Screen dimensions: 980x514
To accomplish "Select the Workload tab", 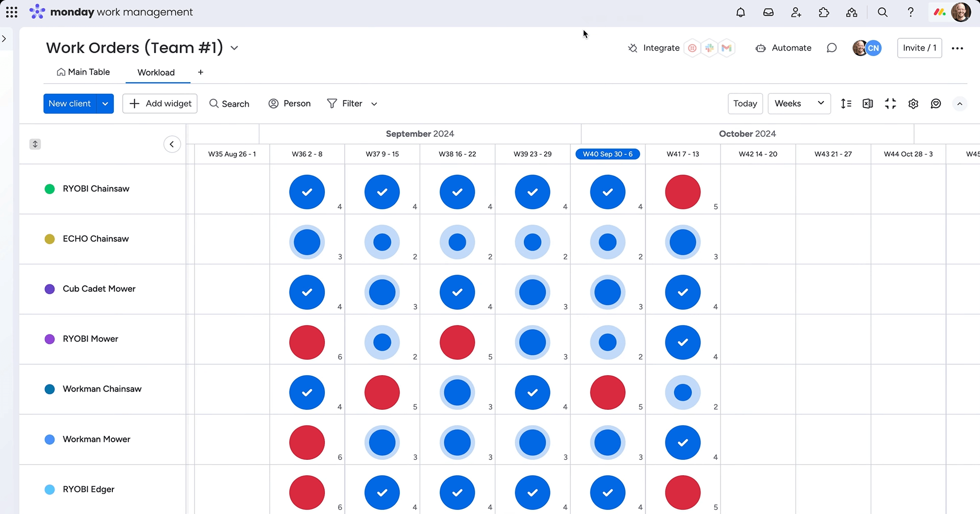I will click(x=156, y=72).
